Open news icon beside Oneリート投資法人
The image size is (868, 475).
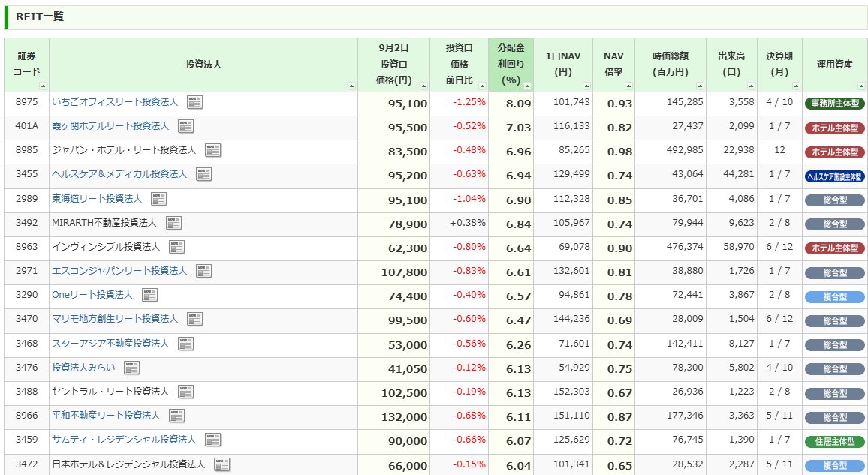(x=149, y=296)
